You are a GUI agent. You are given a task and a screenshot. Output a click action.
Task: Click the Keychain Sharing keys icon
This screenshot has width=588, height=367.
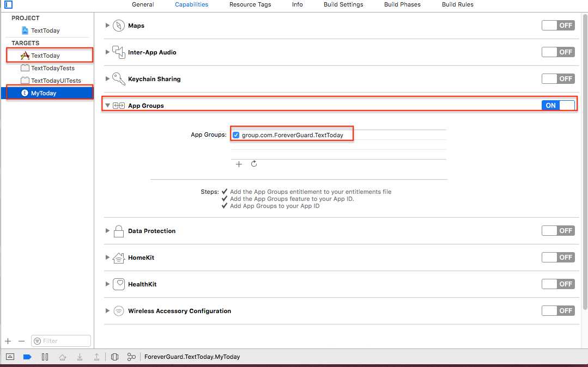[x=118, y=79]
